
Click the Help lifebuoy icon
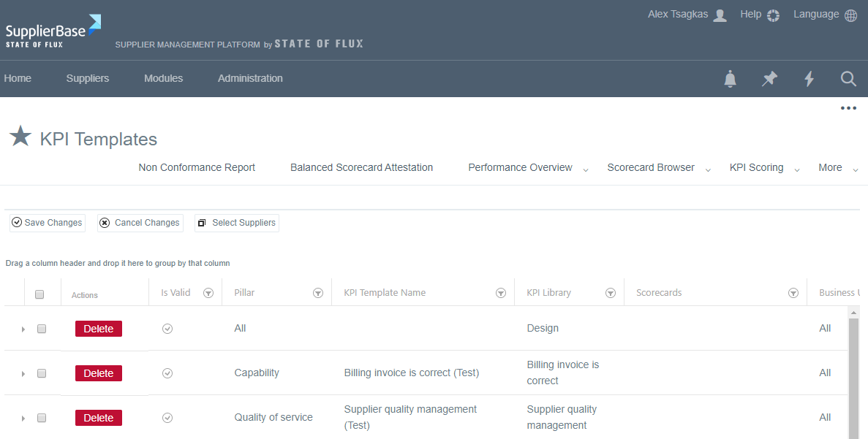pos(774,15)
